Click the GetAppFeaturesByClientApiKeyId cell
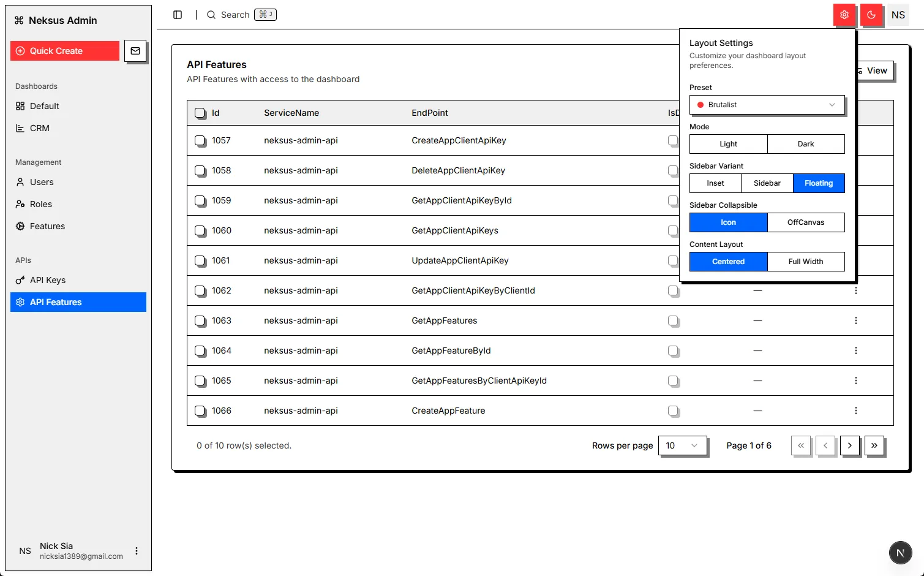This screenshot has height=576, width=924. [x=479, y=381]
